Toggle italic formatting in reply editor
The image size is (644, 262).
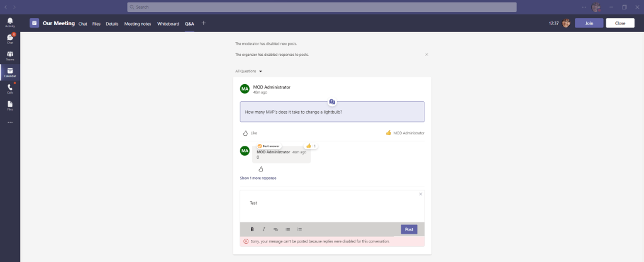click(x=264, y=229)
